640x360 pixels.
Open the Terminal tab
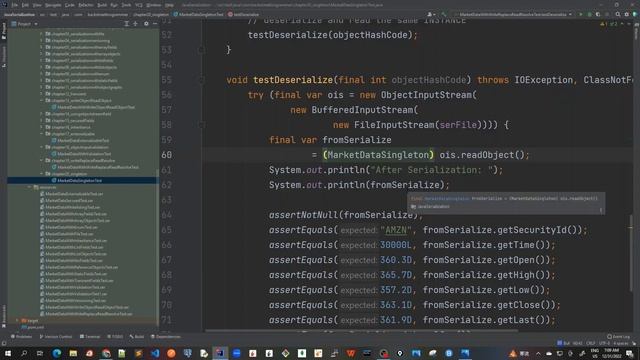90,337
